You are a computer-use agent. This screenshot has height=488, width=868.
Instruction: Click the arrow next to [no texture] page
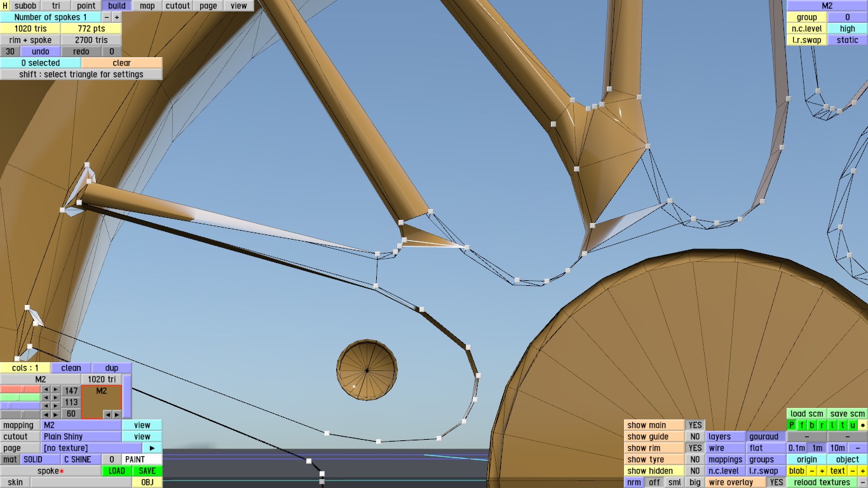153,448
